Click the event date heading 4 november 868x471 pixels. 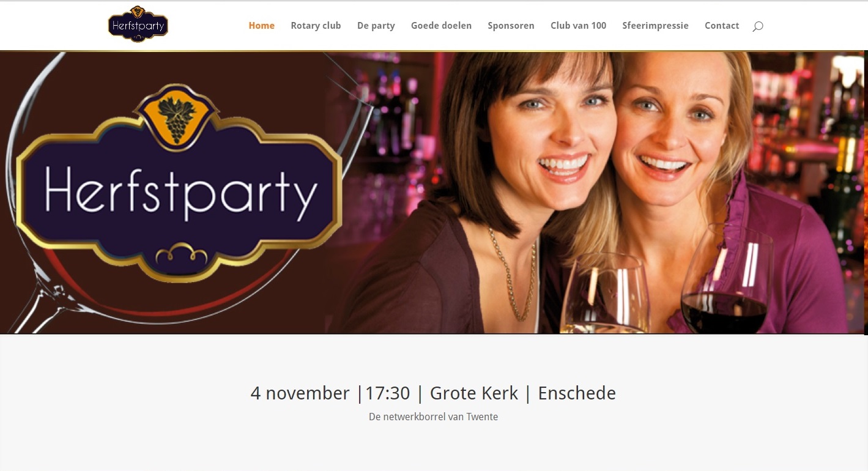point(300,393)
